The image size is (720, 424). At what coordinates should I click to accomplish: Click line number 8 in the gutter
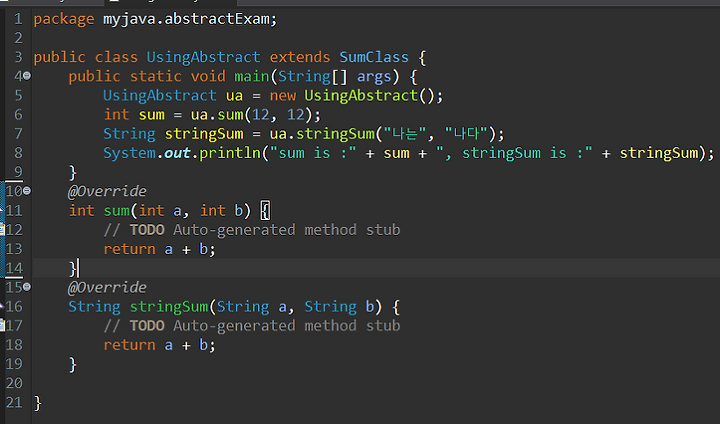[x=18, y=153]
